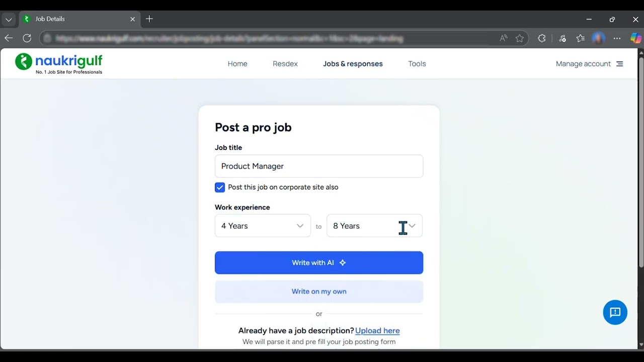Open the favorites list icon
Image resolution: width=644 pixels, height=362 pixels.
click(581, 38)
